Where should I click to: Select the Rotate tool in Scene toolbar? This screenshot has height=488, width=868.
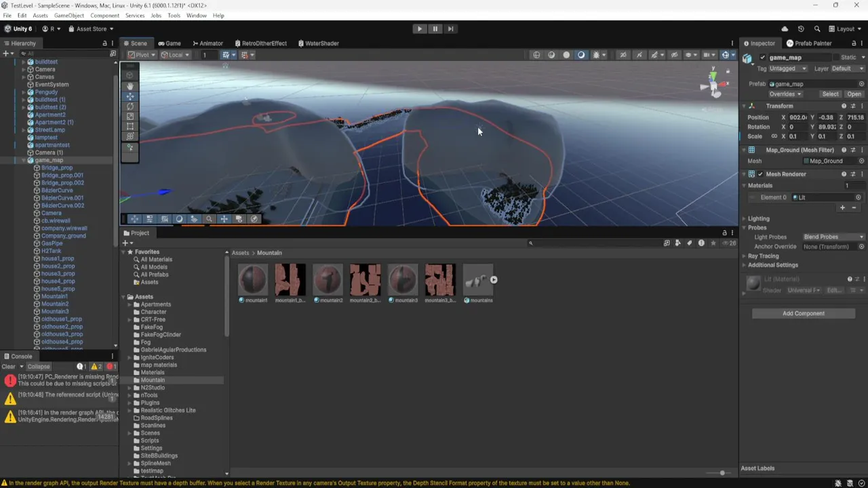click(130, 106)
